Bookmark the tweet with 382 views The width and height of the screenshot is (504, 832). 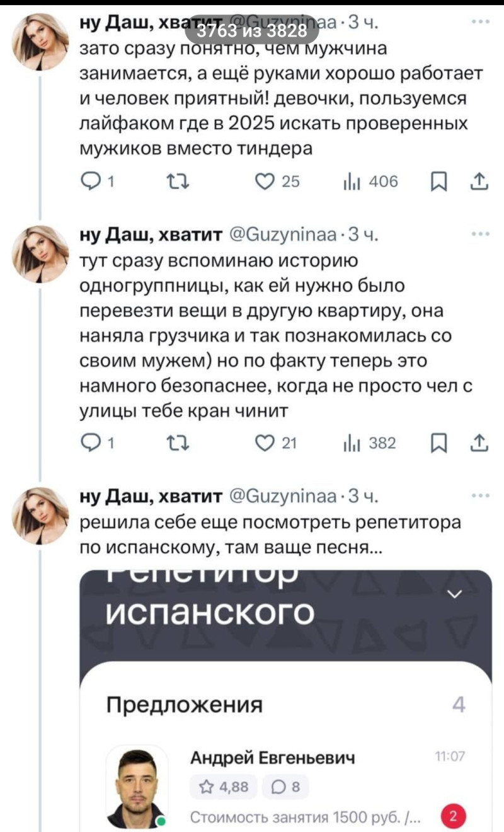coord(436,444)
